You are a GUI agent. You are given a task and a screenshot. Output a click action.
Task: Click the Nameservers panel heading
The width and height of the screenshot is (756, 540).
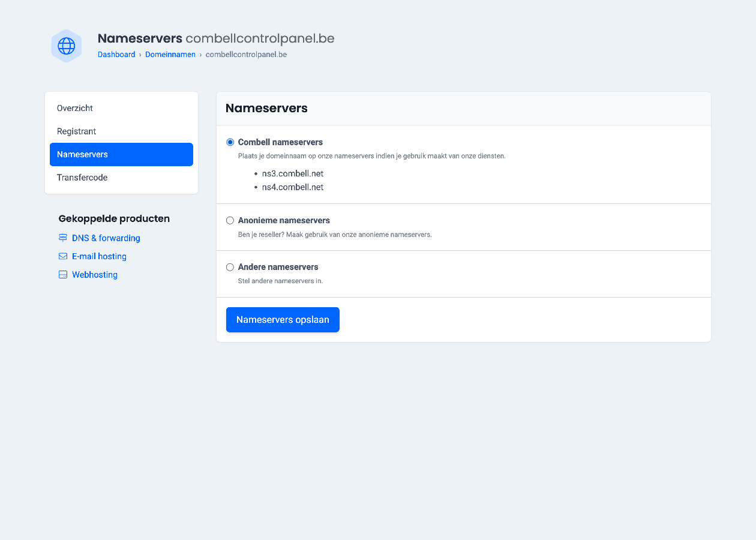(x=266, y=108)
